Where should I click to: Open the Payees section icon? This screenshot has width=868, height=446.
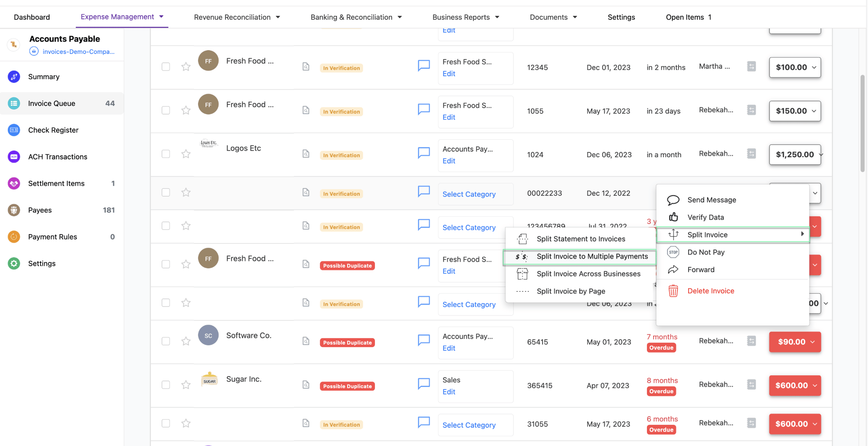click(x=14, y=210)
